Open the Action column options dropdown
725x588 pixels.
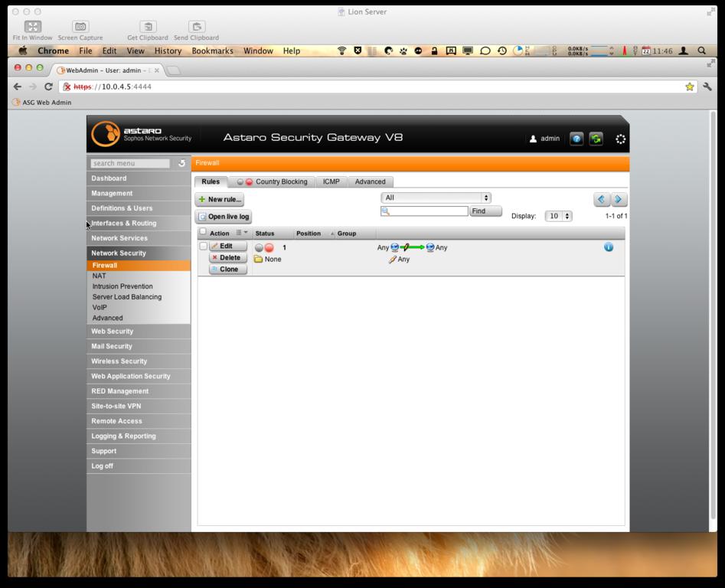tap(242, 233)
